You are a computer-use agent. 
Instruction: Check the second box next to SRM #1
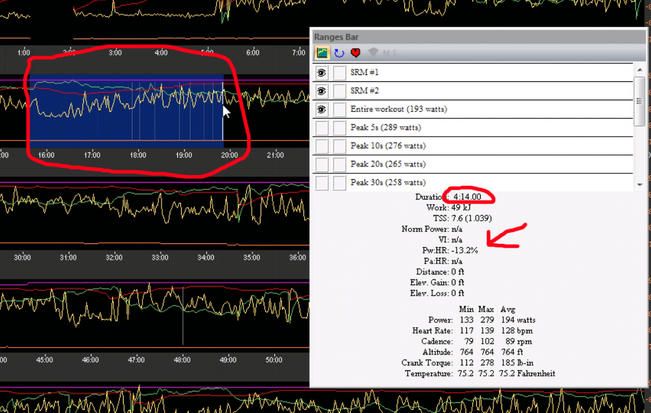pos(340,73)
